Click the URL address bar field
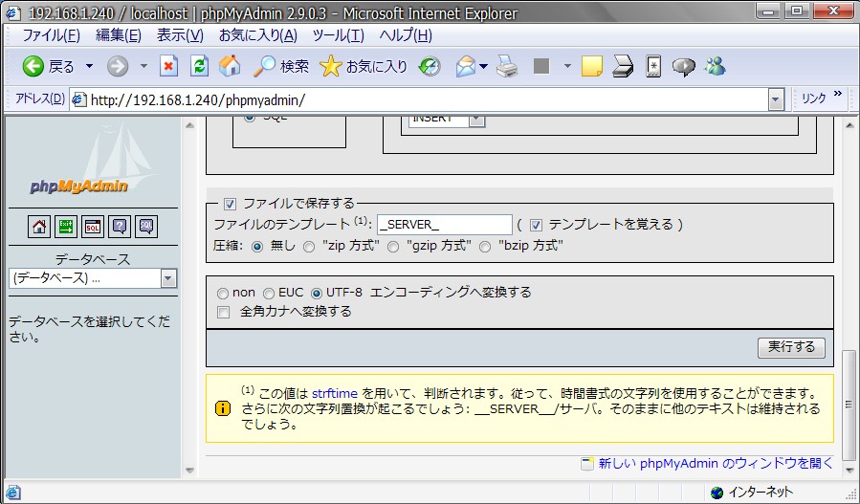860x504 pixels. tap(420, 99)
